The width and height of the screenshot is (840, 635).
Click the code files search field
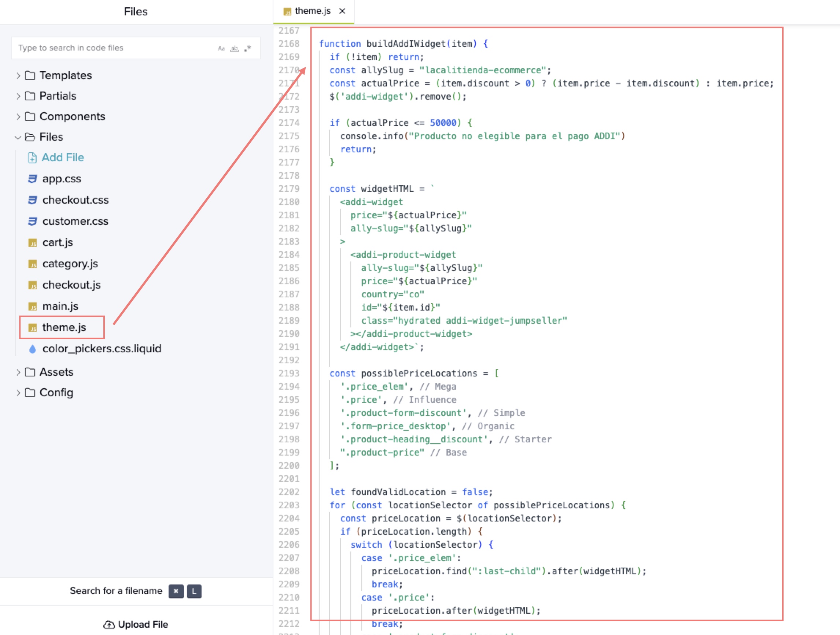[x=114, y=48]
